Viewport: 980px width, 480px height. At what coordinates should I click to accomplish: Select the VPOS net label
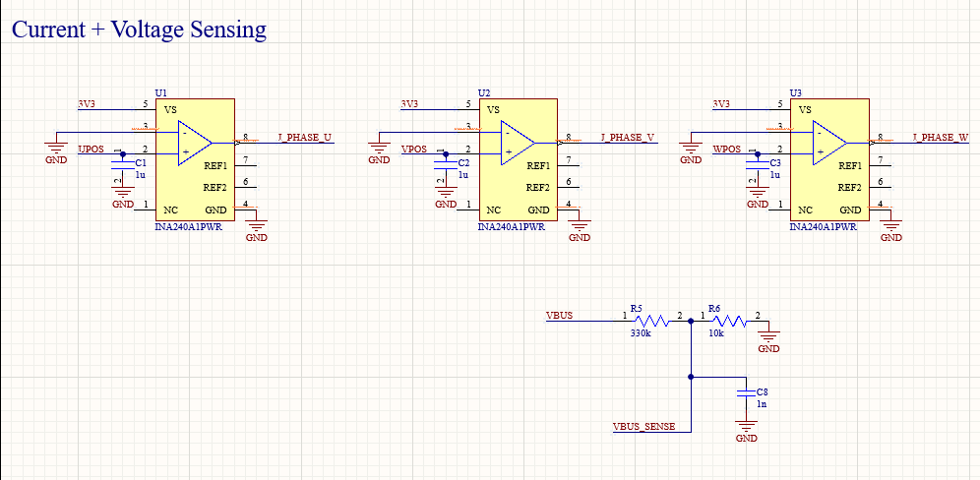[x=414, y=150]
